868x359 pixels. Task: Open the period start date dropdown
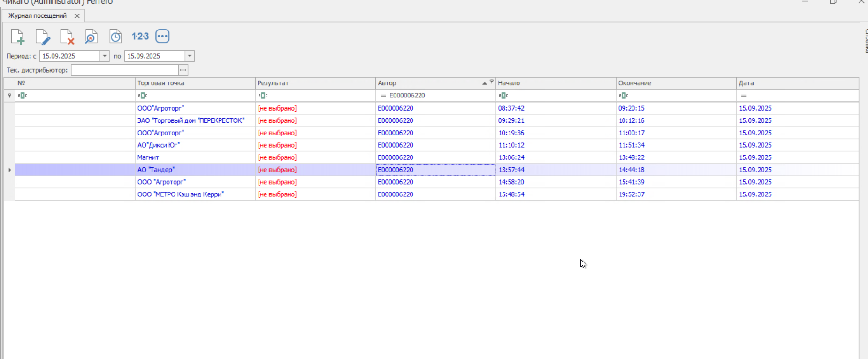105,56
